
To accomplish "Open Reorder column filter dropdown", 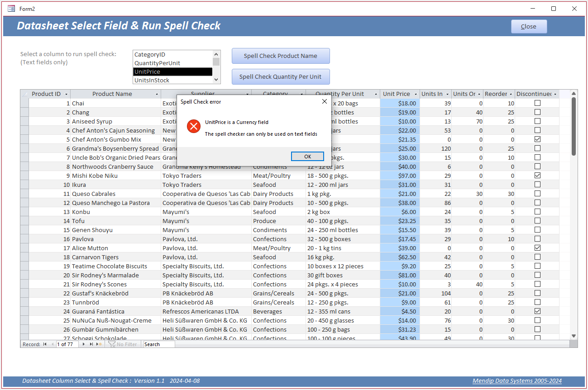I will [x=511, y=94].
